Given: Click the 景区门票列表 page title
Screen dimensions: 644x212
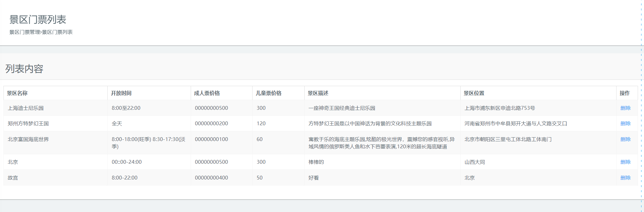Looking at the screenshot, I should [x=38, y=20].
